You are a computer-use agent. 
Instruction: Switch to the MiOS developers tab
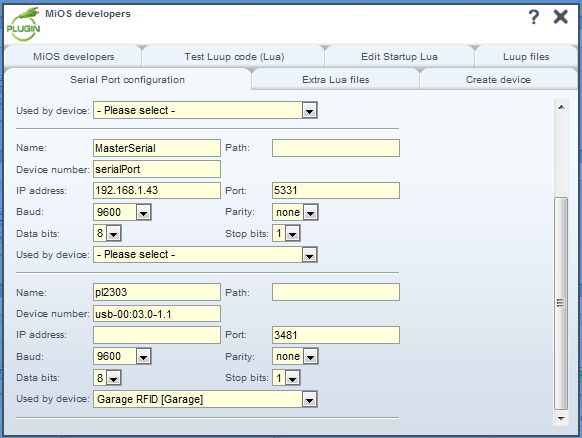click(73, 57)
